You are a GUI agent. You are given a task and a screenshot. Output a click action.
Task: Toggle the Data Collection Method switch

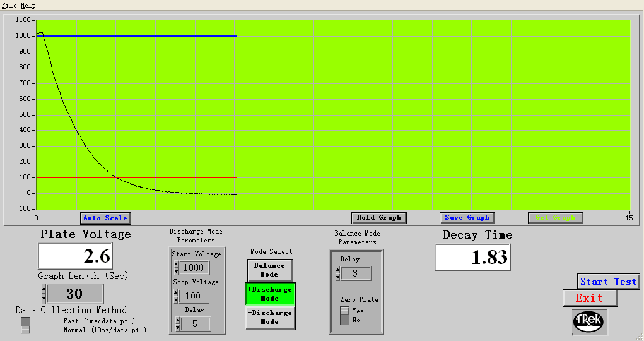click(25, 325)
